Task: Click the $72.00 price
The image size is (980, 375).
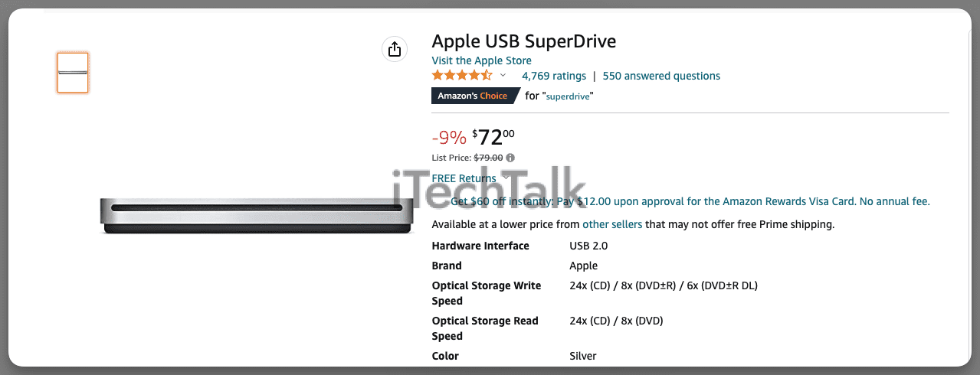Action: (x=493, y=137)
